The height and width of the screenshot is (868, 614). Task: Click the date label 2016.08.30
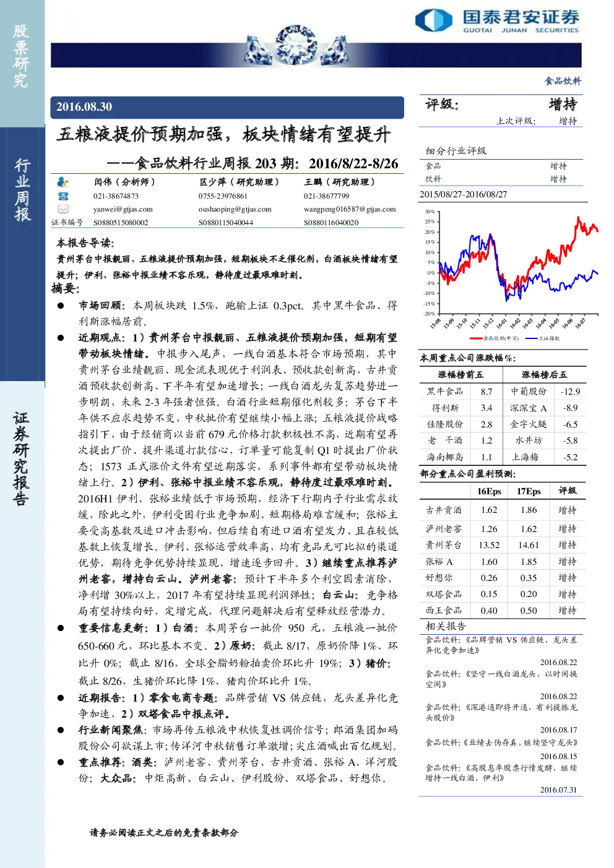(x=84, y=107)
